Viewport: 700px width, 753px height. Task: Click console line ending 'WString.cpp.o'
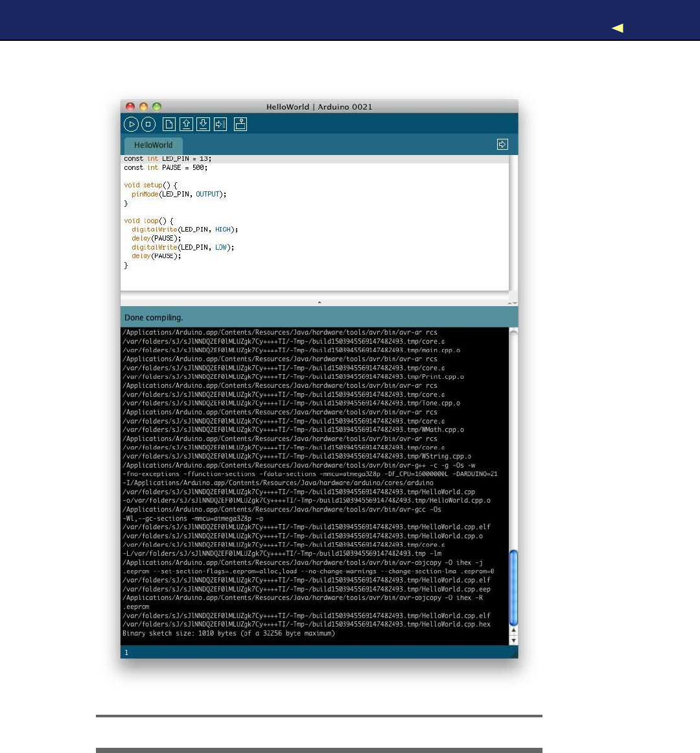(296, 456)
